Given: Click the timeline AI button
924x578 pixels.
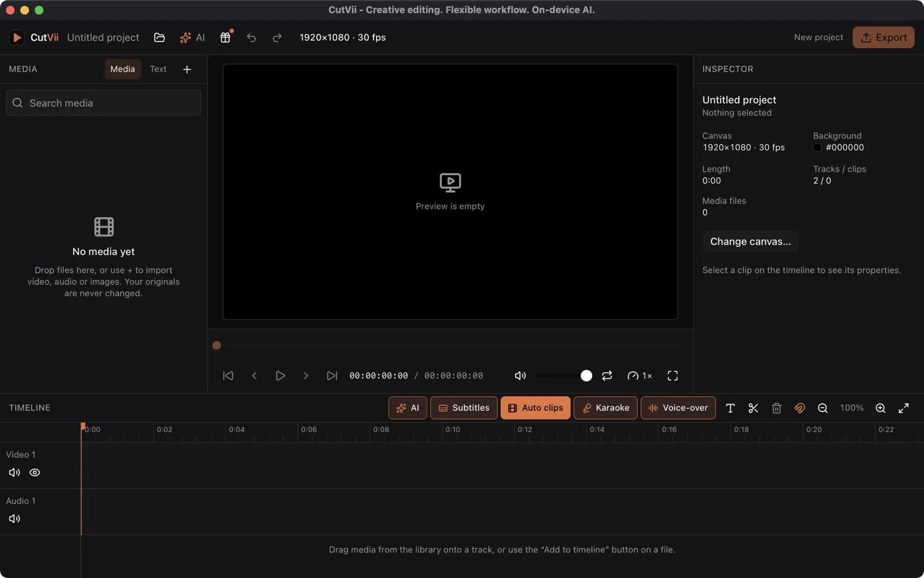Looking at the screenshot, I should [x=408, y=408].
